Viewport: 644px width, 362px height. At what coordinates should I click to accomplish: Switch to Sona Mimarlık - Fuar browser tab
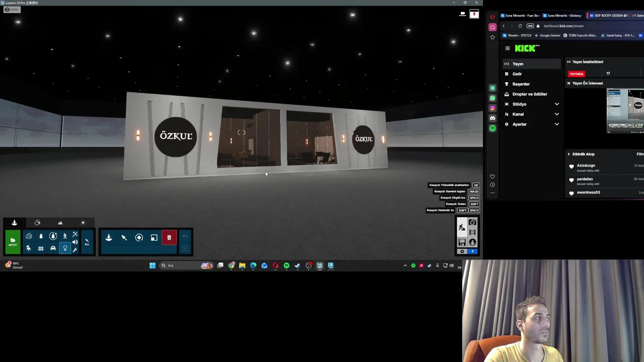pyautogui.click(x=519, y=16)
